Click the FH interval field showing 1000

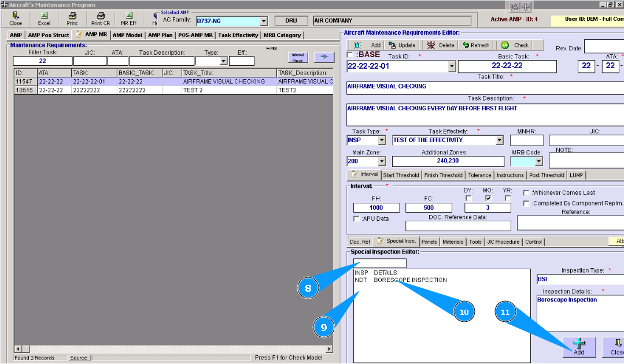tap(376, 208)
